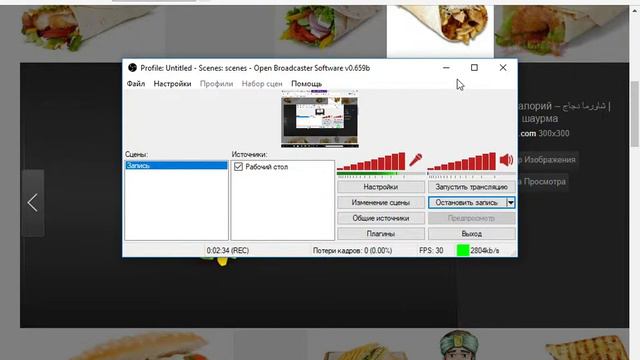Mute the microphone via red mic icon

(416, 160)
